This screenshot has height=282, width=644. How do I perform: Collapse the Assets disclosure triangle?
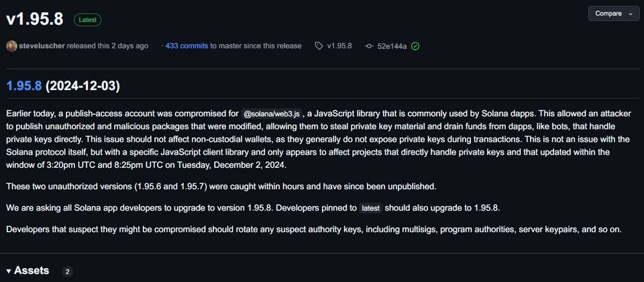point(9,271)
